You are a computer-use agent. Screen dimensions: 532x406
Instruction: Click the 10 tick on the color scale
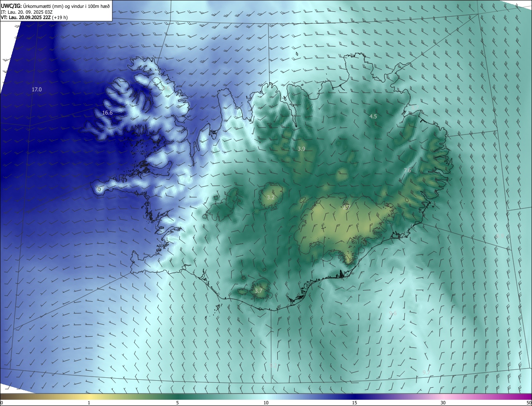pyautogui.click(x=266, y=403)
